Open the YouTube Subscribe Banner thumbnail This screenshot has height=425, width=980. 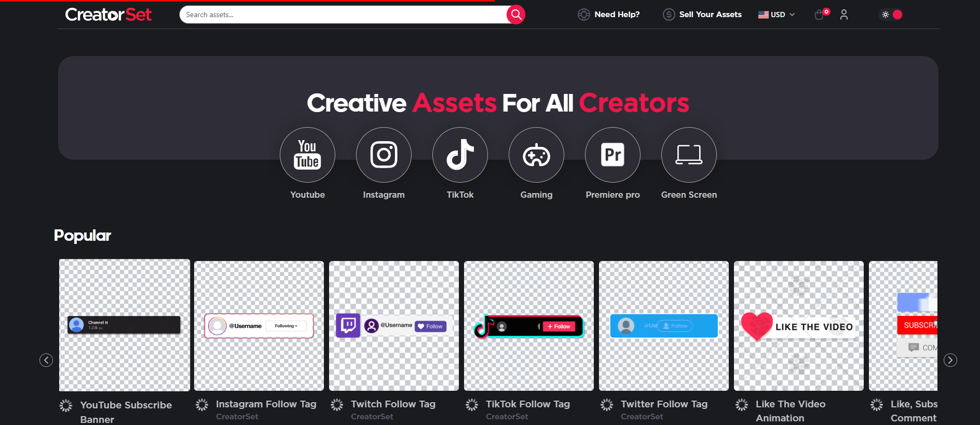pos(125,325)
